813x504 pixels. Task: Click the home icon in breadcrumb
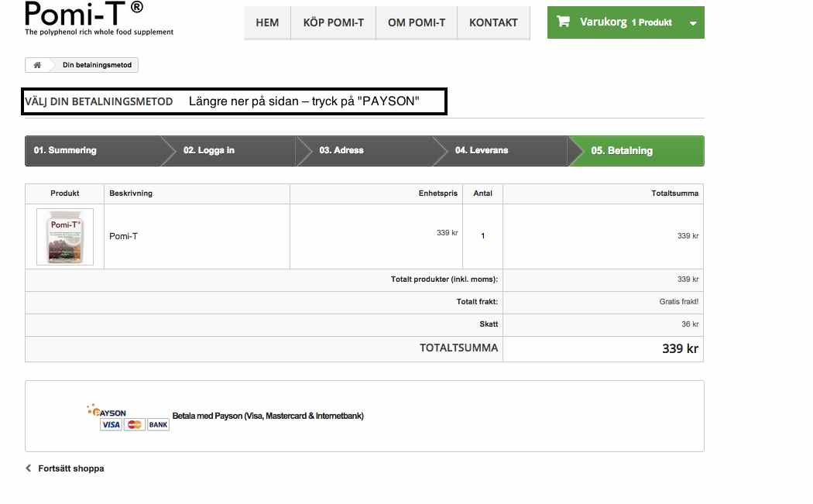[37, 65]
